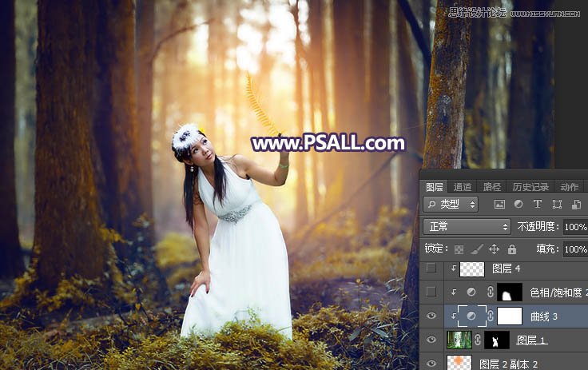Show the hidden 图层 4 layer
The image size is (588, 370).
[431, 268]
